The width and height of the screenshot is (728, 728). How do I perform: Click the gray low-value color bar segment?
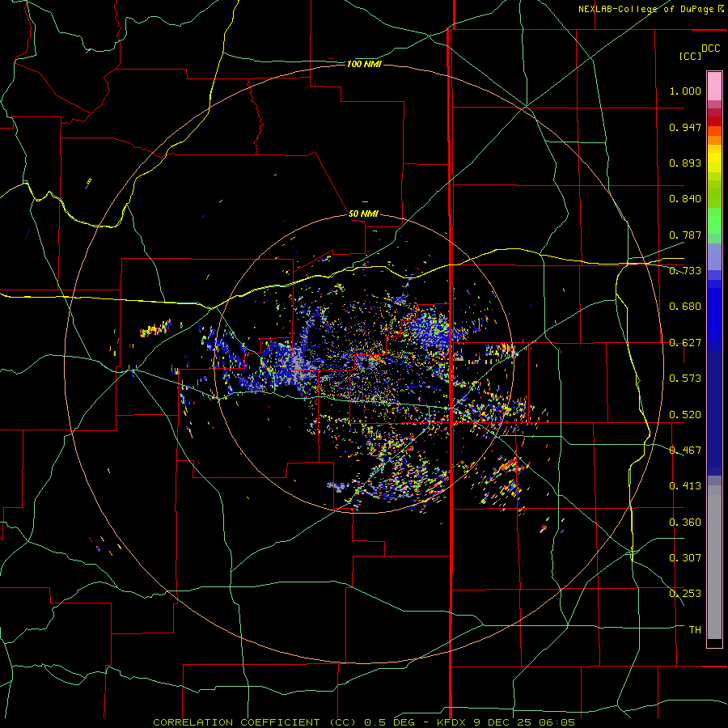714,562
